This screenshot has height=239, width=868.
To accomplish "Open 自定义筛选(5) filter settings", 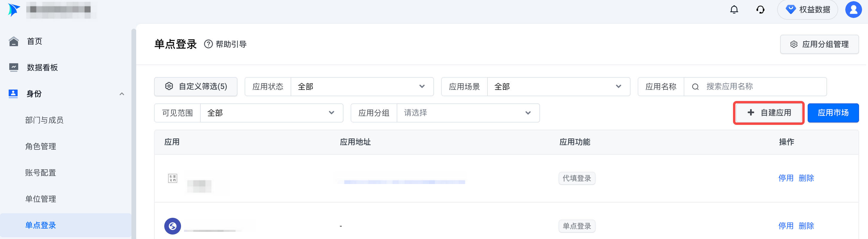I will click(x=196, y=87).
